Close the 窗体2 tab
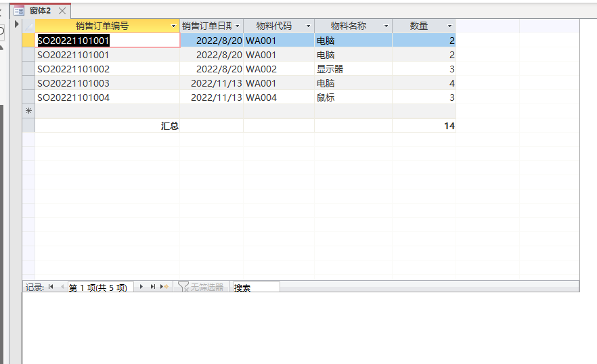The image size is (597, 364). (x=62, y=11)
